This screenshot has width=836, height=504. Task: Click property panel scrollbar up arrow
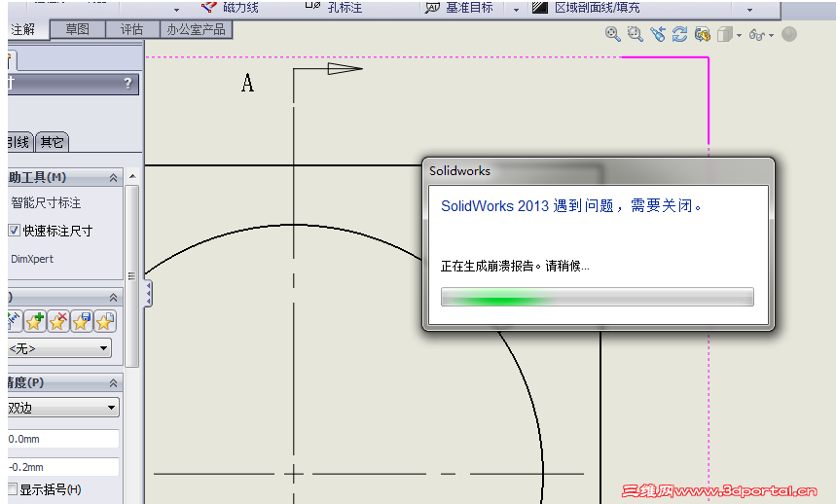(132, 176)
